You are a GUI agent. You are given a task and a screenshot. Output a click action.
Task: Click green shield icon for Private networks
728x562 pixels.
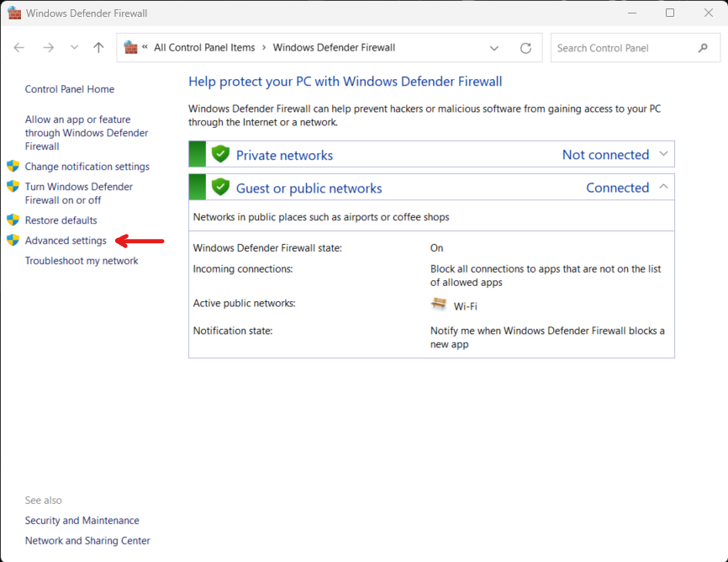click(x=220, y=154)
